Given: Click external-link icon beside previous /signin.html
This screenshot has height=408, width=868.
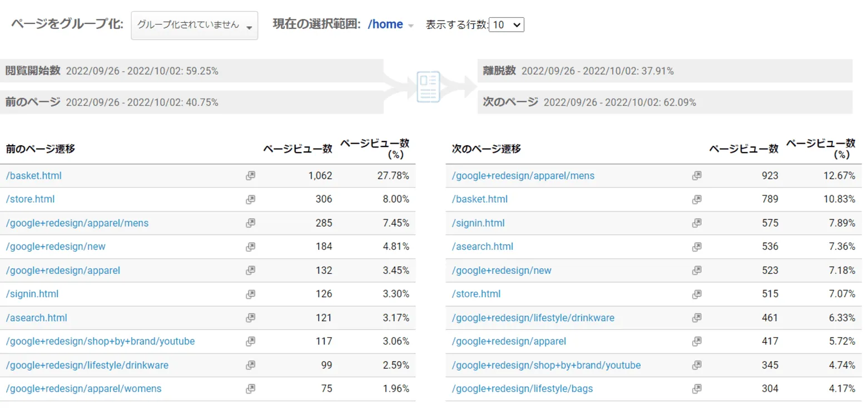Looking at the screenshot, I should click(x=251, y=294).
